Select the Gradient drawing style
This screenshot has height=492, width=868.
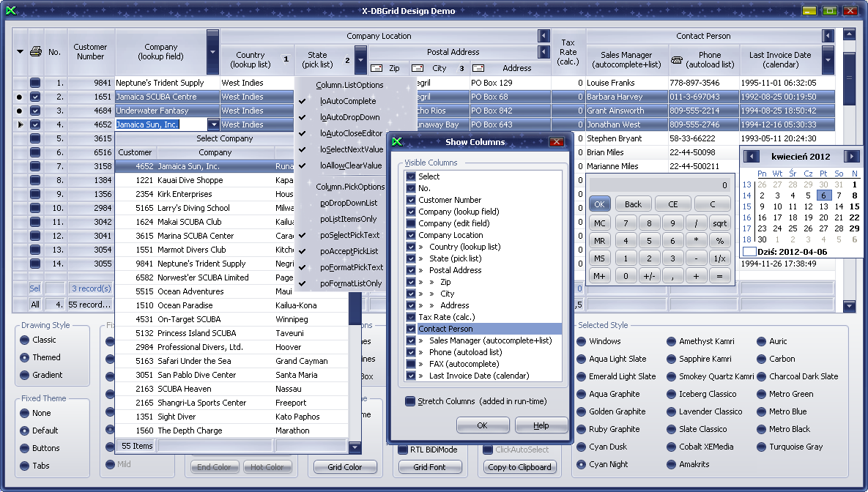tap(26, 375)
